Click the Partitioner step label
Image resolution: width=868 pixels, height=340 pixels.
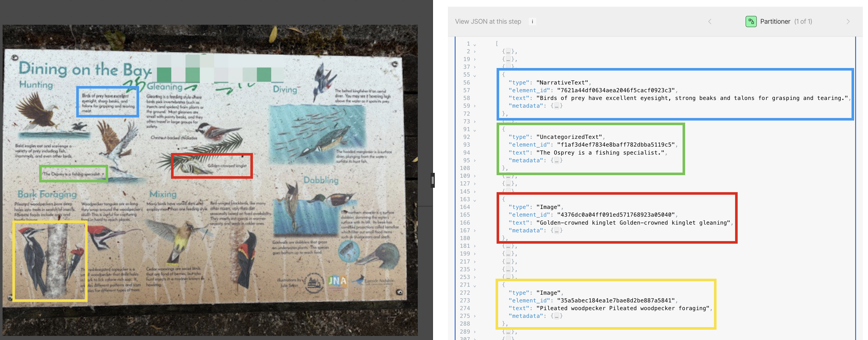point(775,22)
